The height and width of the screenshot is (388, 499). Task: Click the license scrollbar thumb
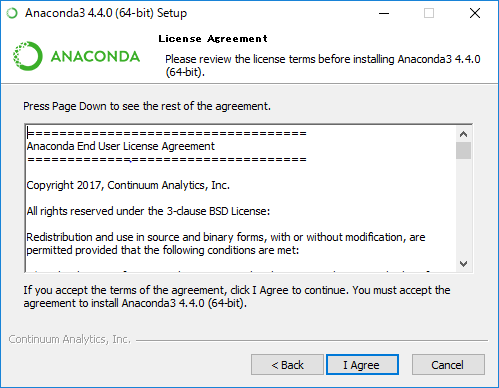point(463,151)
